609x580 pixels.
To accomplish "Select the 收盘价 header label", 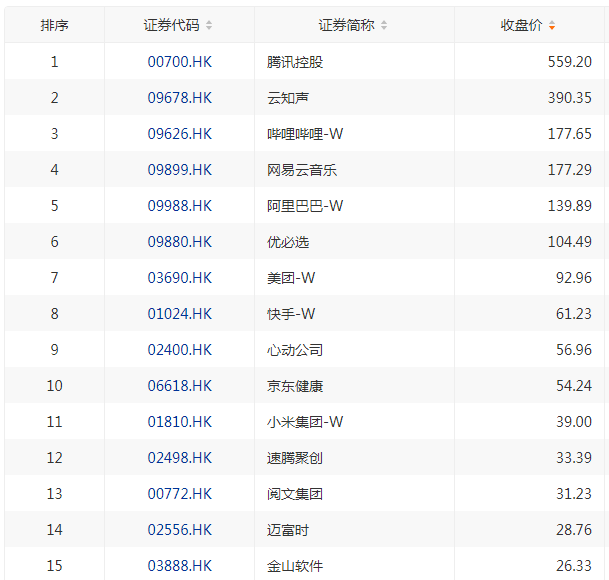I will click(x=521, y=25).
